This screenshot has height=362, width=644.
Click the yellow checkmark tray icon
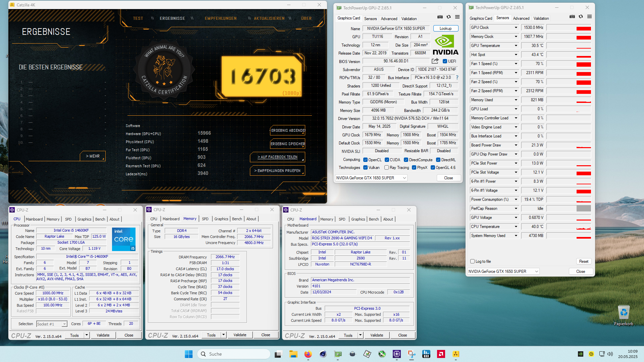(591, 354)
